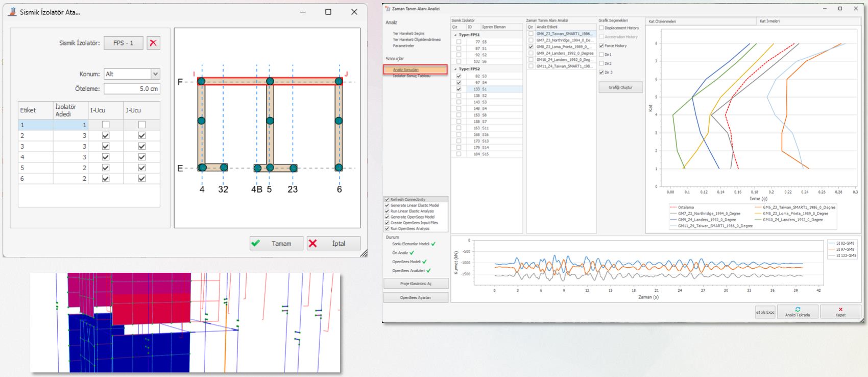The image size is (868, 377).
Task: Uncheck Force History option
Action: pos(601,45)
